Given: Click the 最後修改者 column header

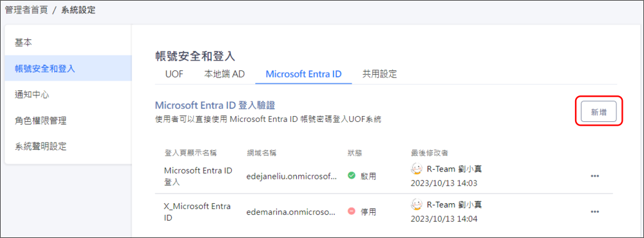Looking at the screenshot, I should tap(429, 153).
